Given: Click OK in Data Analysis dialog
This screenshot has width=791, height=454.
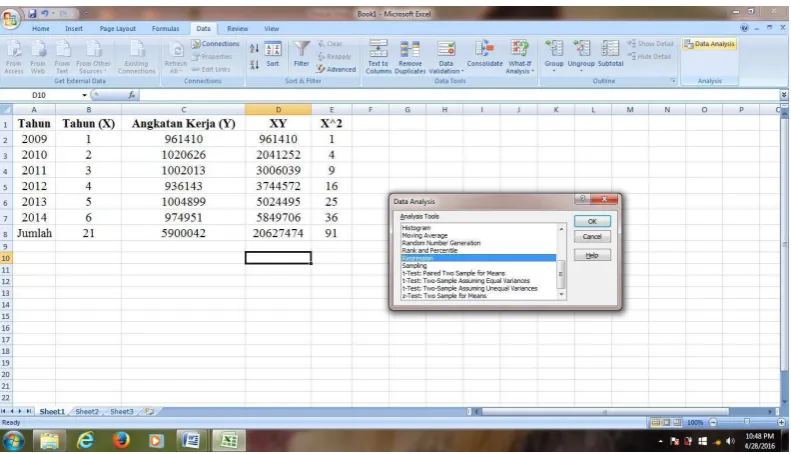Looking at the screenshot, I should [592, 221].
